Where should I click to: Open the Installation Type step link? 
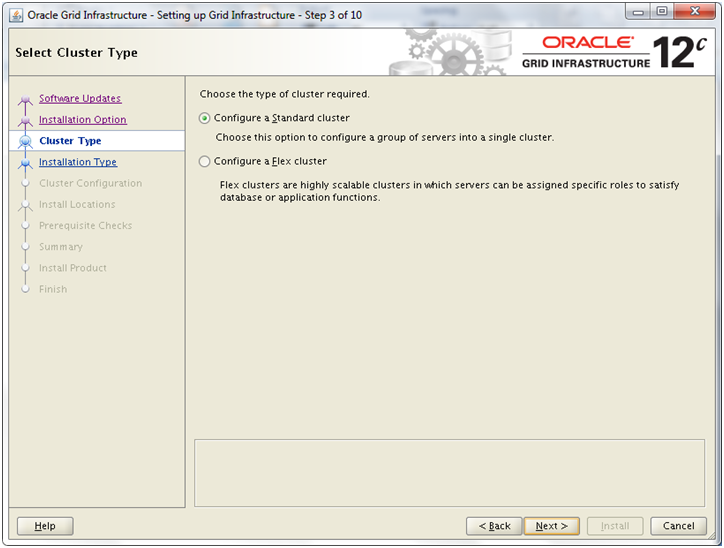(x=78, y=162)
